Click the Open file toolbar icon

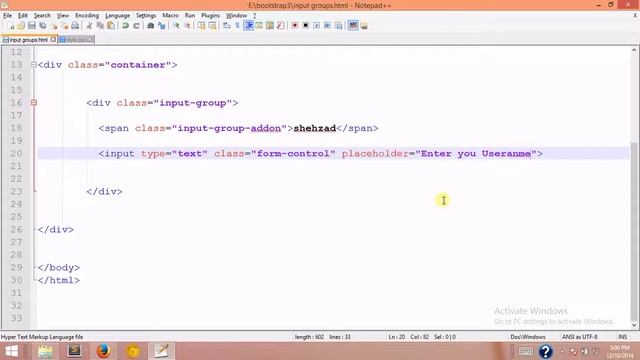tap(21, 26)
